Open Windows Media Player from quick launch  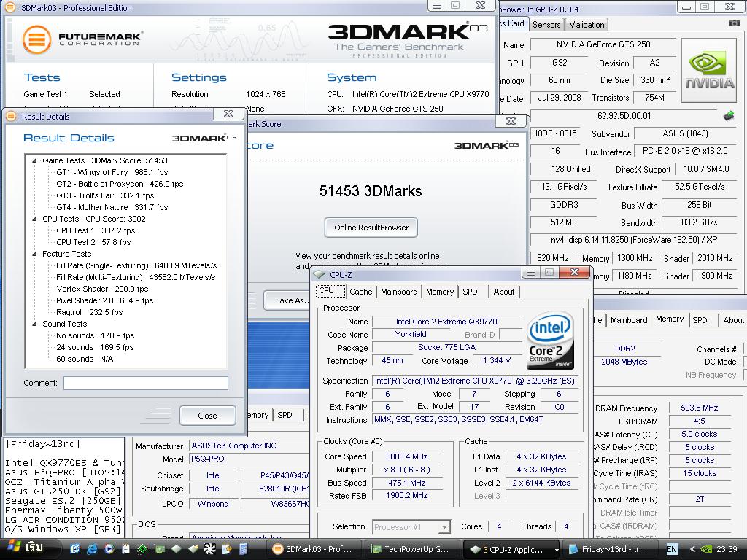109,549
